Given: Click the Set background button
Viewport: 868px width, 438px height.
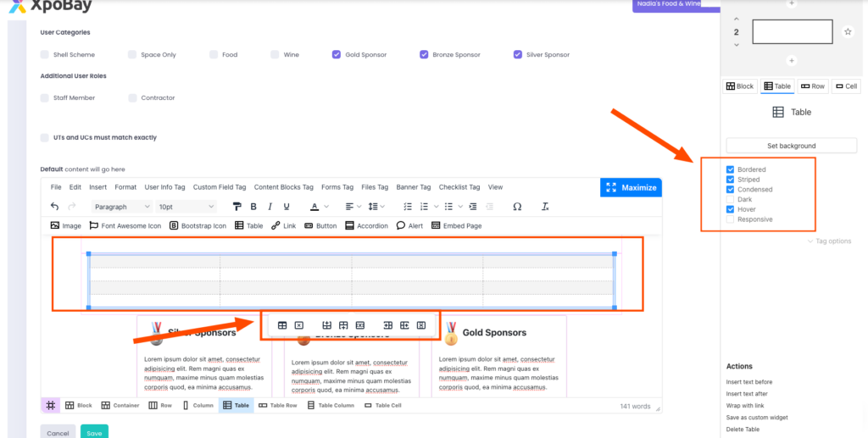Looking at the screenshot, I should [792, 146].
